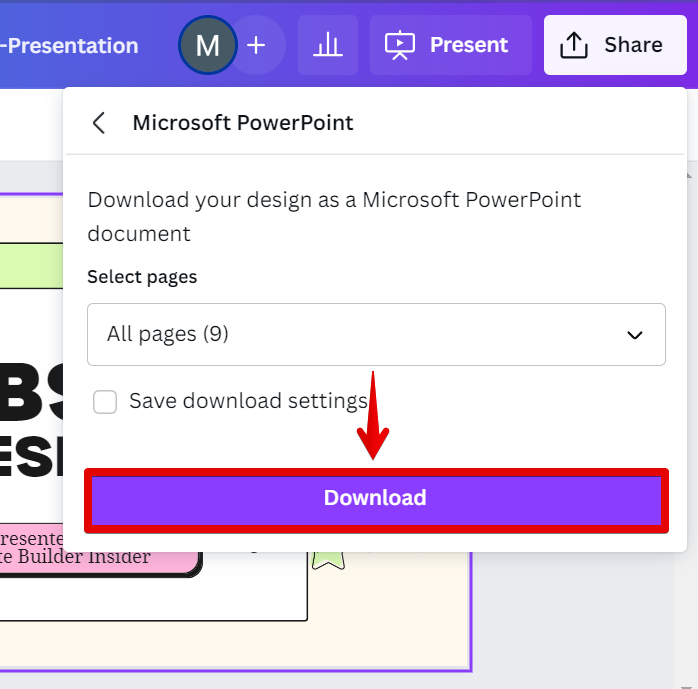Go back using the panel's left chevron
This screenshot has width=698, height=689.
(x=99, y=123)
